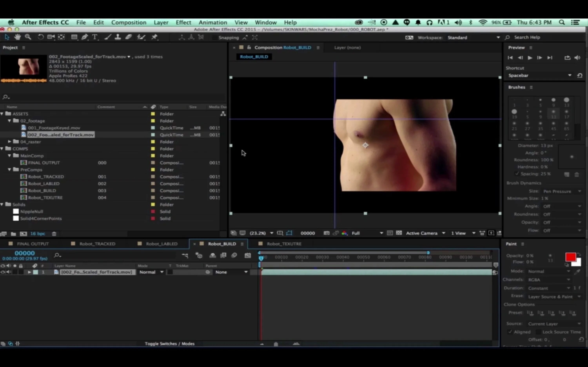Click the snapshot camera icon in viewer
Viewport: 588px width, 367px height.
[327, 233]
